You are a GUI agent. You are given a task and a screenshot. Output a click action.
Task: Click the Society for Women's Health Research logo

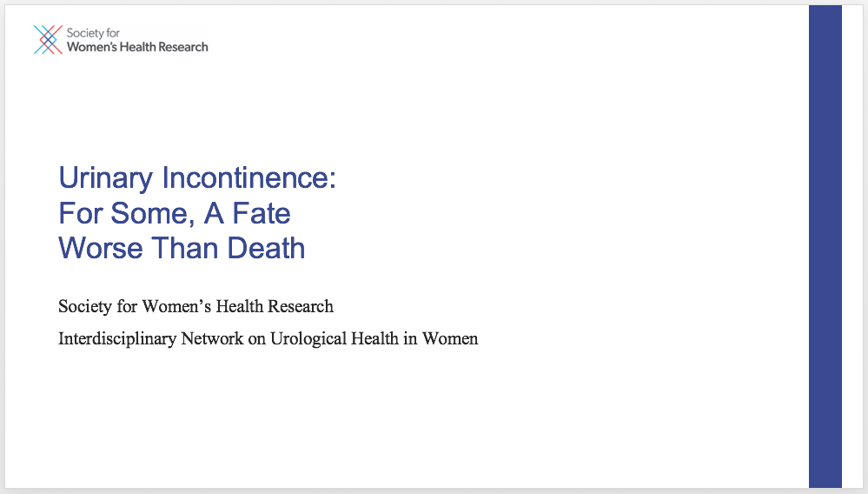click(x=121, y=40)
